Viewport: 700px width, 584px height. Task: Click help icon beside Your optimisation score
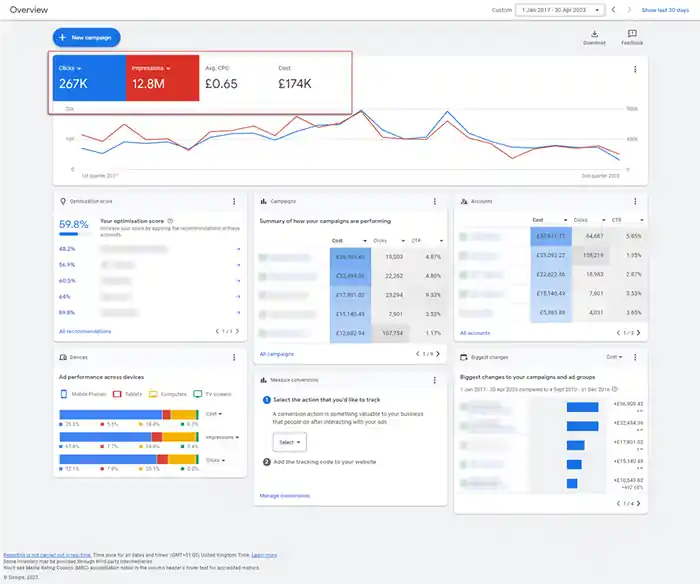tap(170, 221)
